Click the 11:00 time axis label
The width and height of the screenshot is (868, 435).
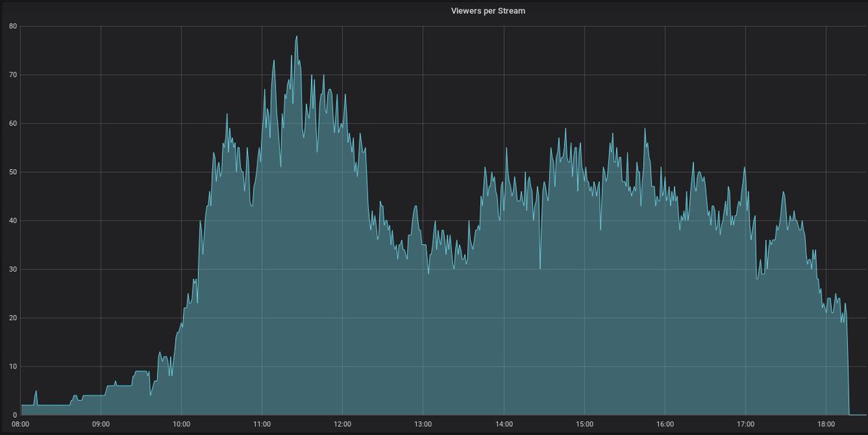[x=262, y=424]
